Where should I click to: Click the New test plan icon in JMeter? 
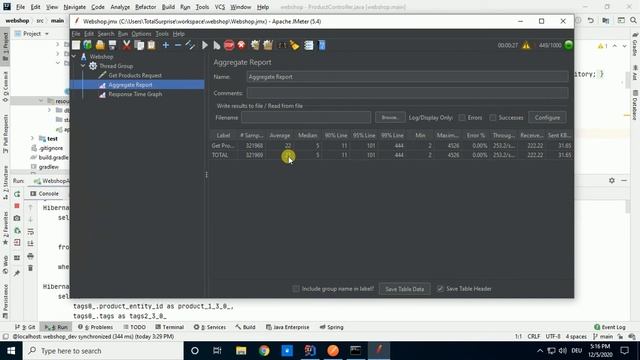coord(76,45)
